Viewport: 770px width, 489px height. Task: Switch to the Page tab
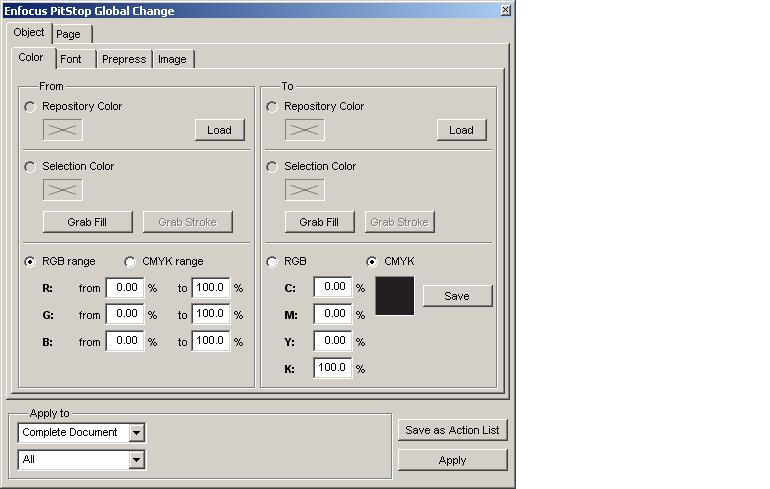click(71, 34)
